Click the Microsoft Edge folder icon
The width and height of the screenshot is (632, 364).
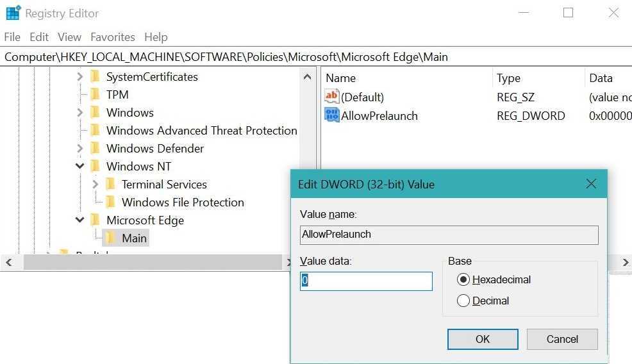pyautogui.click(x=95, y=220)
